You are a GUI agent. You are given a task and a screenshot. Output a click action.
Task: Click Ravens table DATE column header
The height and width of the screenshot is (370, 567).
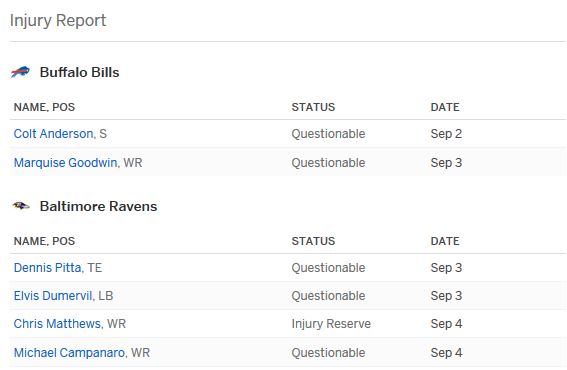tap(445, 241)
